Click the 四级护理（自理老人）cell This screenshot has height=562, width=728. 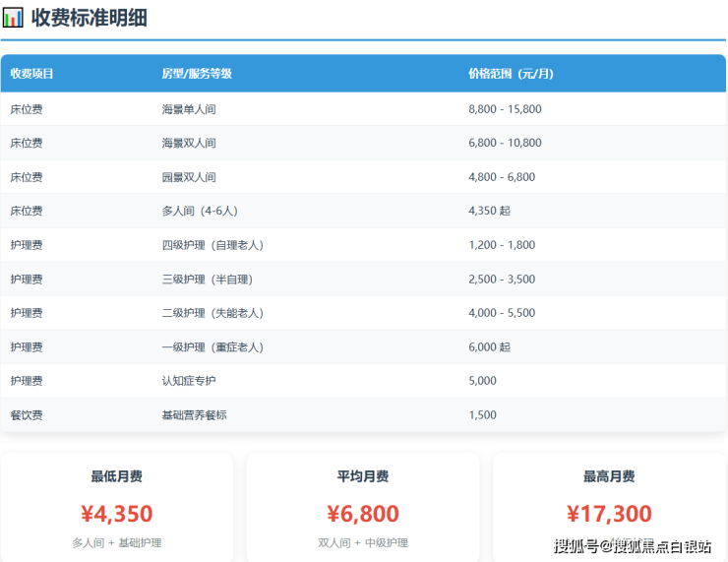click(212, 245)
